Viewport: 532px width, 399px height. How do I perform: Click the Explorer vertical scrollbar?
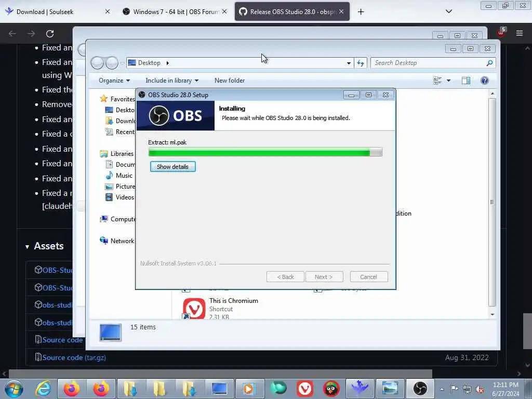[493, 202]
